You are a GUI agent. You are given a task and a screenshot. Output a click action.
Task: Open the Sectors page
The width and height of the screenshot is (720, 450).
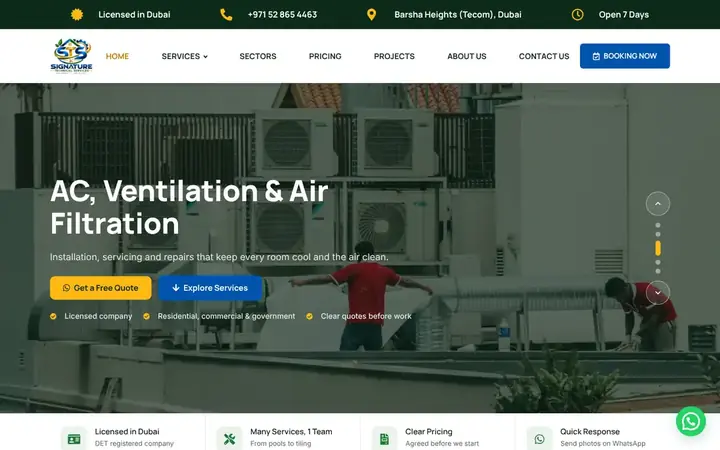pos(258,56)
